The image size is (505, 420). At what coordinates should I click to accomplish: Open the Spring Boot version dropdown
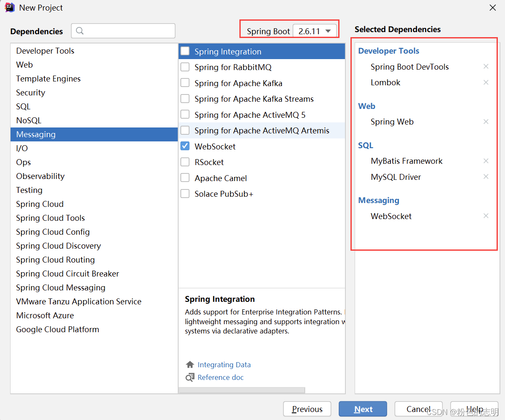315,31
